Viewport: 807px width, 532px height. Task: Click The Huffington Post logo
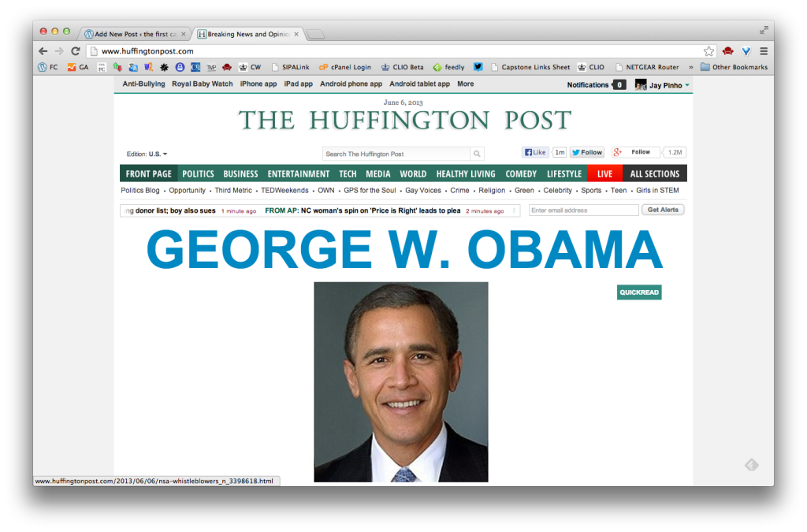click(404, 121)
